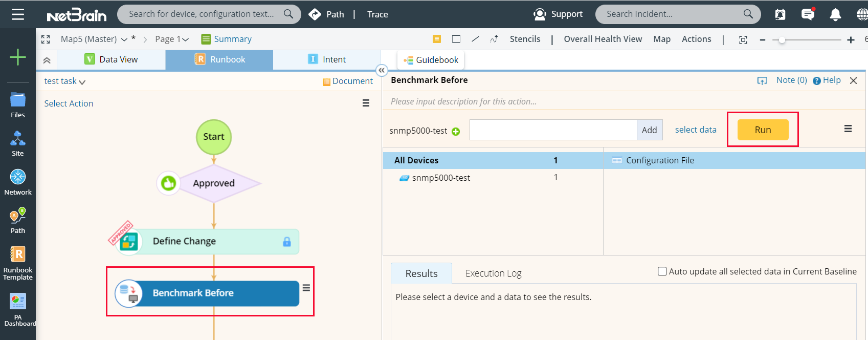Screen dimensions: 868x340
Task: Switch to Execution Log tab
Action: pyautogui.click(x=494, y=273)
